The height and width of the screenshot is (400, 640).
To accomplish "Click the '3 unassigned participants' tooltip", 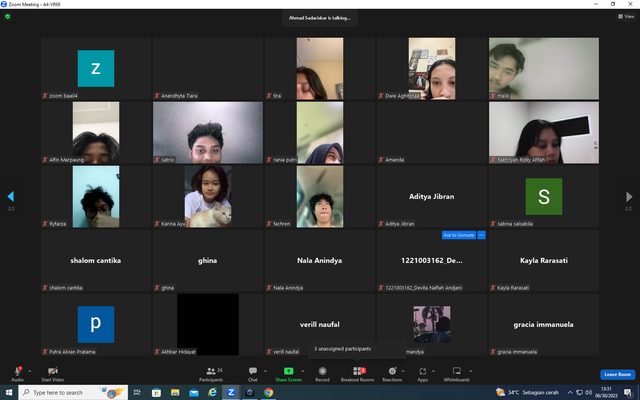I will 357,349.
